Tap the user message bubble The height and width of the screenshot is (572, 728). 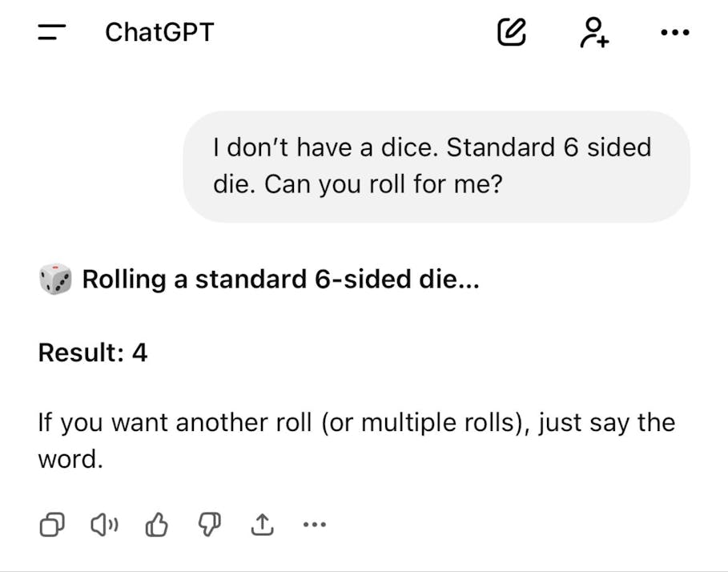tap(436, 167)
